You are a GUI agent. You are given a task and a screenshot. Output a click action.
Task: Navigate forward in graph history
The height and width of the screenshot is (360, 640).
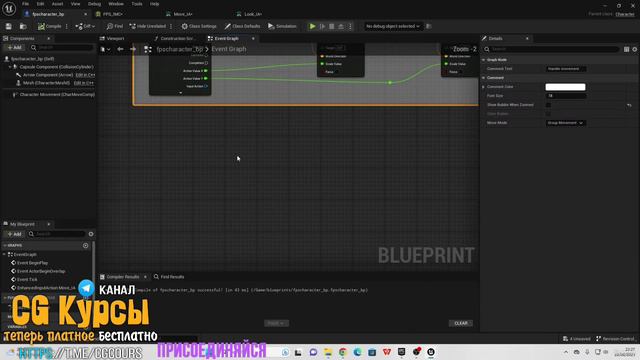pyautogui.click(x=133, y=49)
